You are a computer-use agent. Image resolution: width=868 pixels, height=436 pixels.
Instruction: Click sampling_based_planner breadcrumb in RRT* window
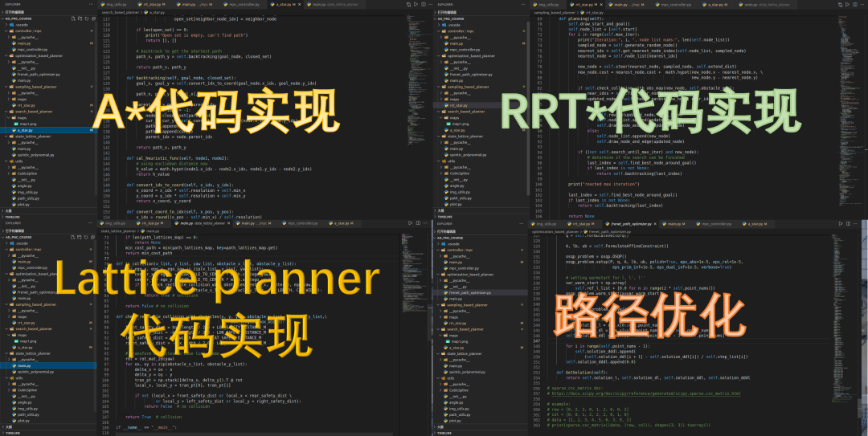(555, 12)
